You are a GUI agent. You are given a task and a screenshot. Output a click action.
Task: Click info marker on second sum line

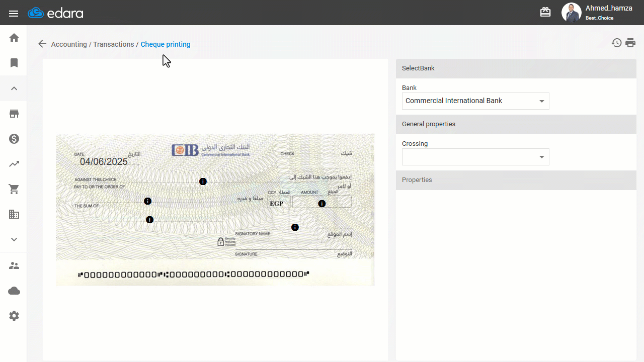pos(149,220)
